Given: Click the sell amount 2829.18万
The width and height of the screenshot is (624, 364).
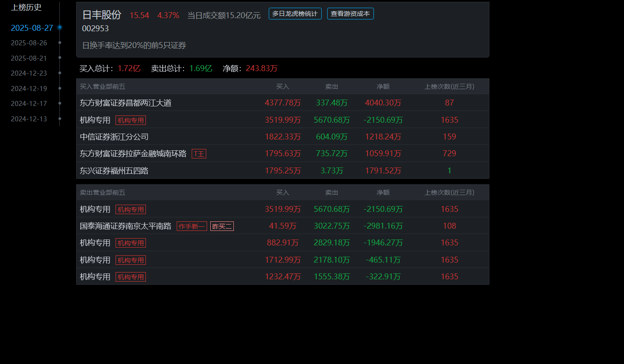Looking at the screenshot, I should (x=332, y=243).
